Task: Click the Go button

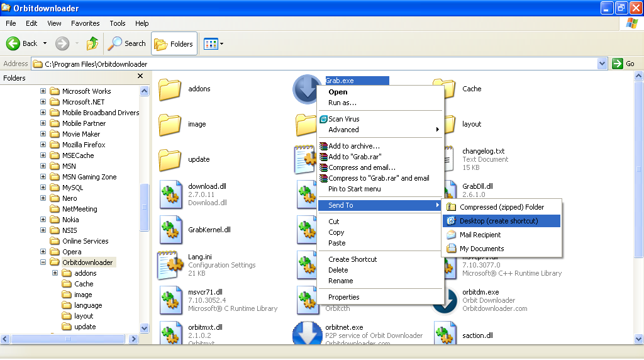Action: (623, 64)
